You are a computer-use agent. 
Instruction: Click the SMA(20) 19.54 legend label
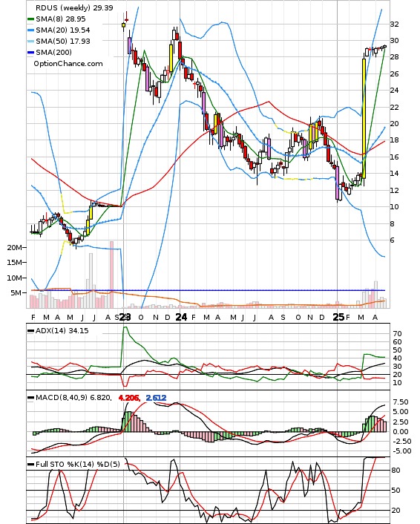[x=63, y=30]
